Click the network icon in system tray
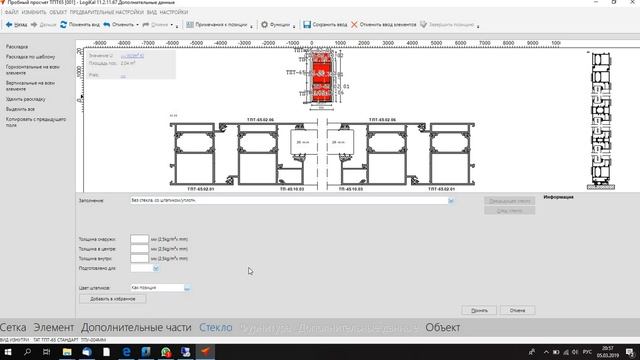Screen dimensions: 640x360 (565, 352)
